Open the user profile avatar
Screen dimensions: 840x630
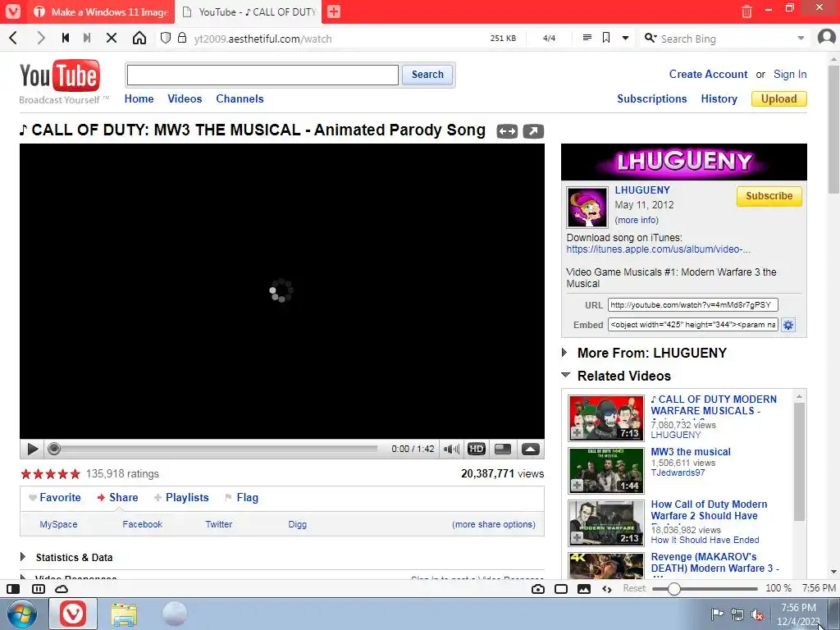click(x=827, y=38)
